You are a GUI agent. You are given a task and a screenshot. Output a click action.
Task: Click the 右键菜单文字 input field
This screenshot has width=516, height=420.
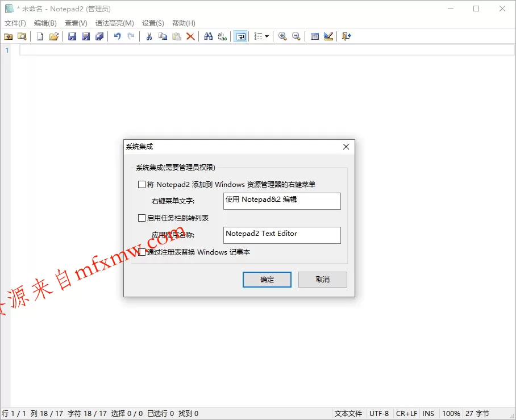(282, 201)
